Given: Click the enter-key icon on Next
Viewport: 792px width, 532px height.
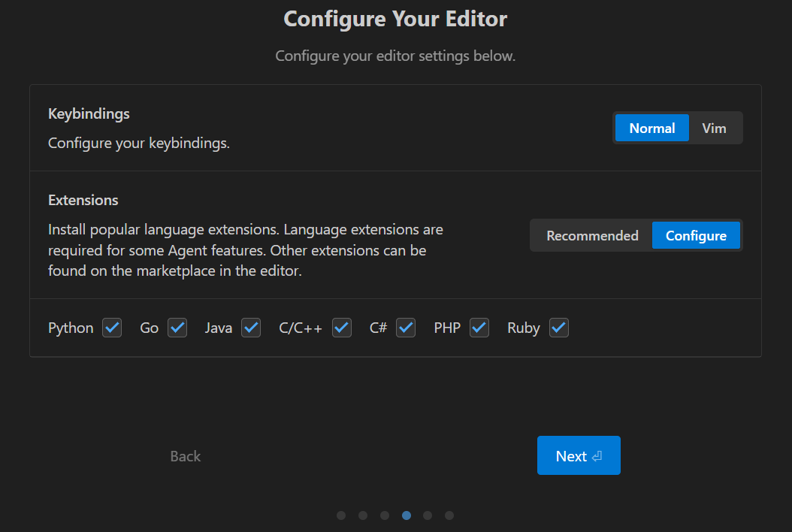Looking at the screenshot, I should (597, 456).
